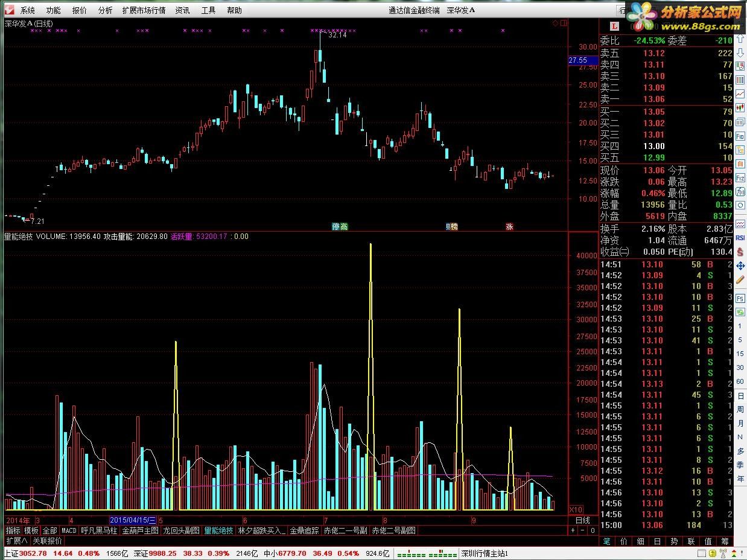Click the F12 trade icon
This screenshot has width=747, height=560.
point(740,177)
